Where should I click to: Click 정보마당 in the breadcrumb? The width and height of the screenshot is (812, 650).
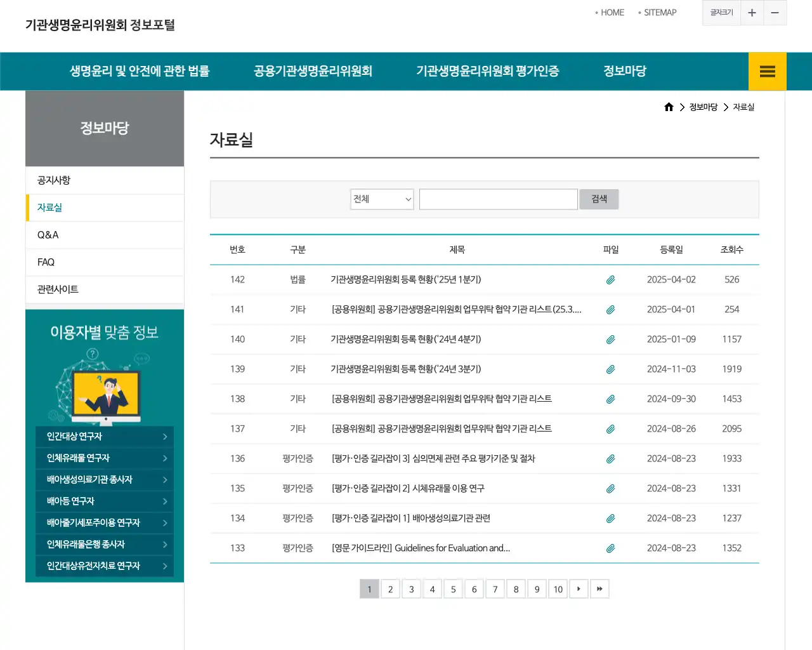coord(704,107)
